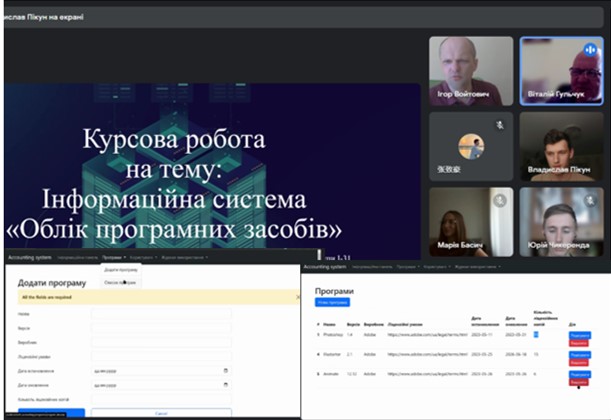The height and width of the screenshot is (420, 611).
Task: Focus the 'Версія' input field
Action: 161,328
